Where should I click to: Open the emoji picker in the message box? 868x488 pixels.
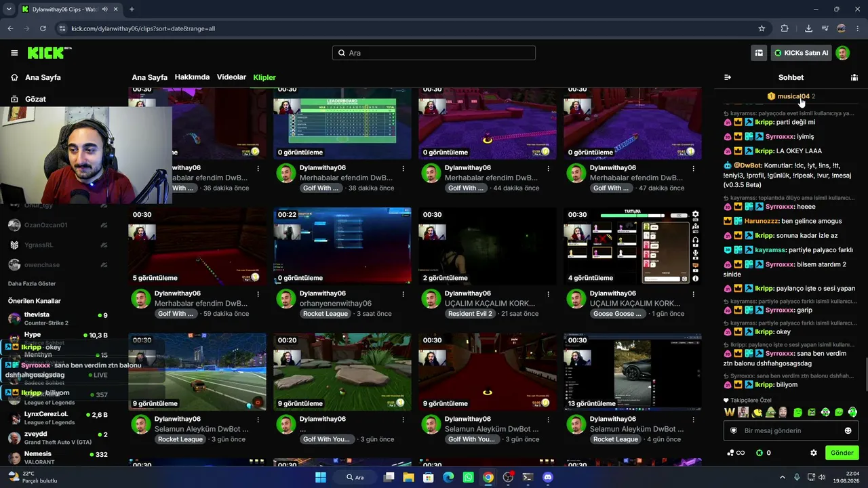point(848,430)
